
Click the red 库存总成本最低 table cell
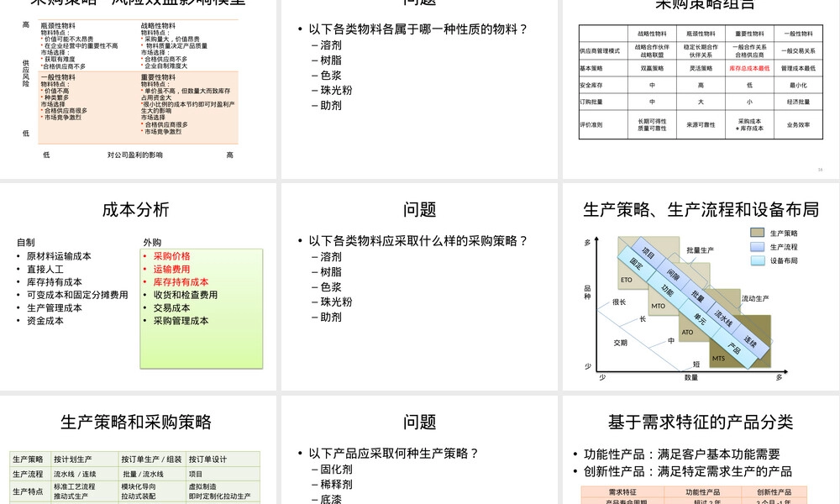[x=749, y=68]
